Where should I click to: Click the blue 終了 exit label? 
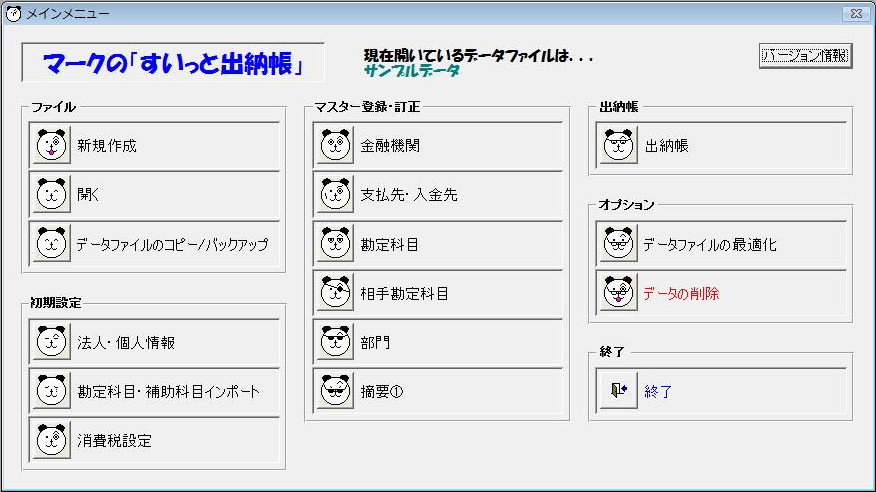[658, 392]
